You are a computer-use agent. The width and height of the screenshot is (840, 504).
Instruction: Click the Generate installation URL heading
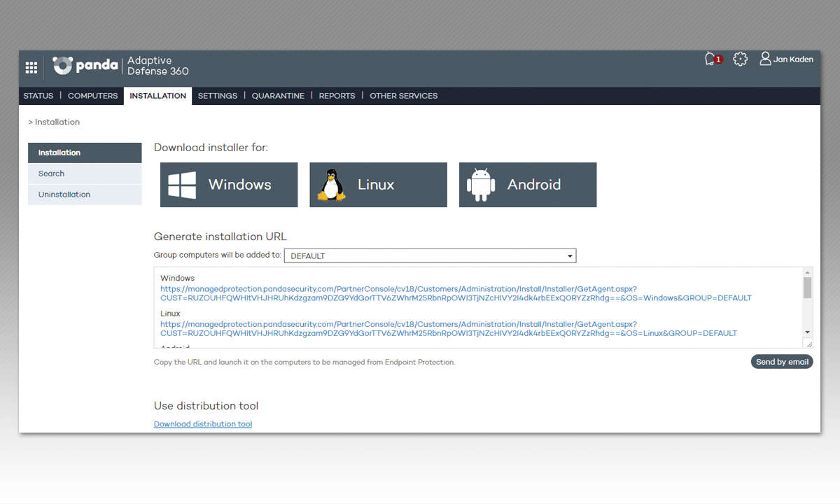coord(220,237)
